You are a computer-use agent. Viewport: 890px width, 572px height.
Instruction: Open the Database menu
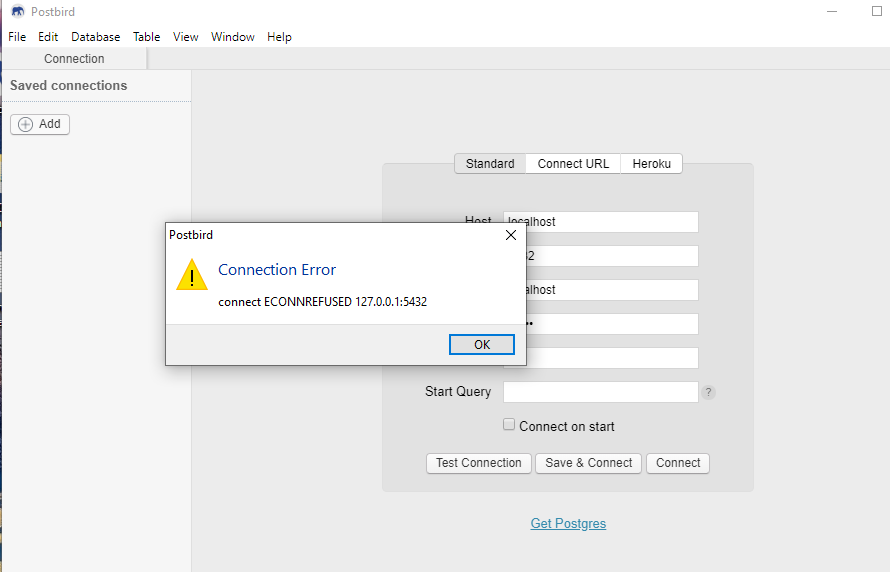95,37
